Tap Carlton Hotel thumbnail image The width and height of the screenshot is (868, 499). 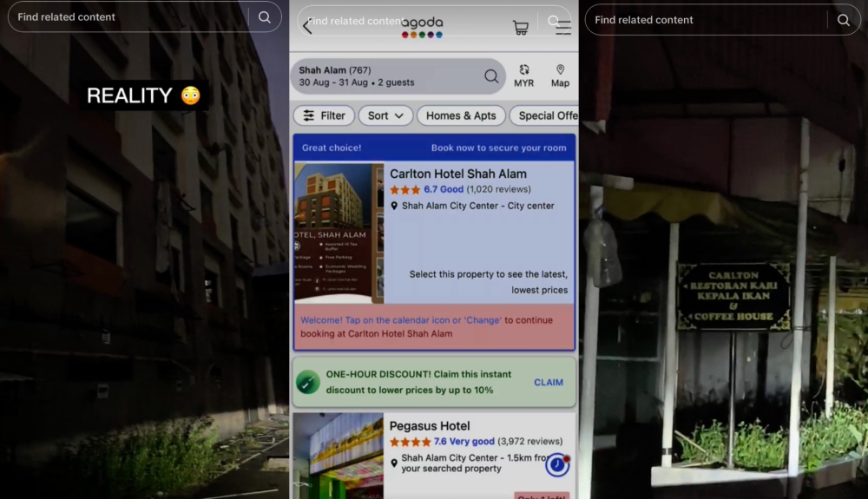tap(339, 233)
